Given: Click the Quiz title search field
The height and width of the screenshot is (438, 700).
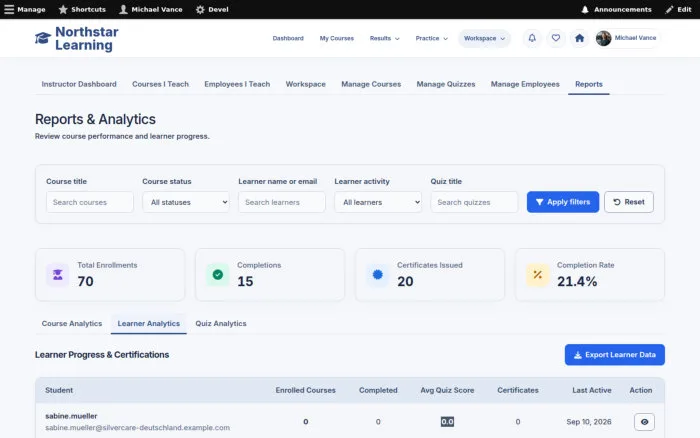Looking at the screenshot, I should 474,202.
